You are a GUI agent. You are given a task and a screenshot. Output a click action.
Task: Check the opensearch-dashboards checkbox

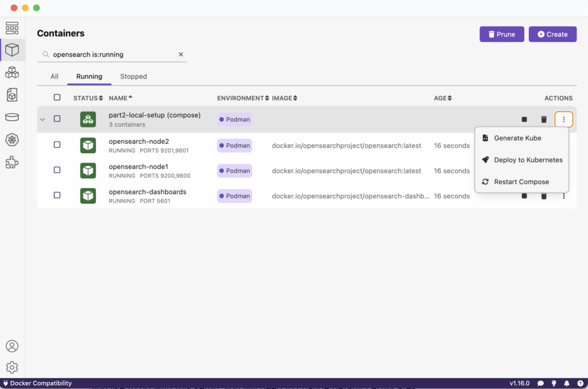(x=57, y=195)
